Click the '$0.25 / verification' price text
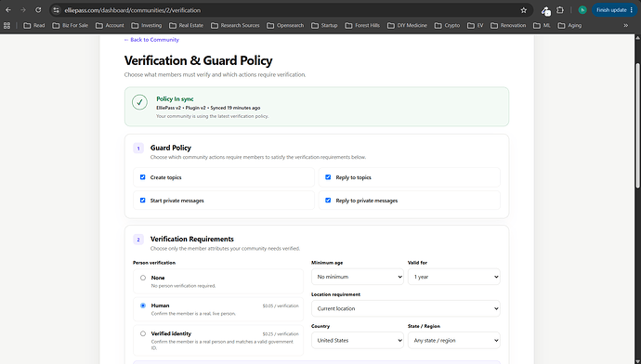 281,333
